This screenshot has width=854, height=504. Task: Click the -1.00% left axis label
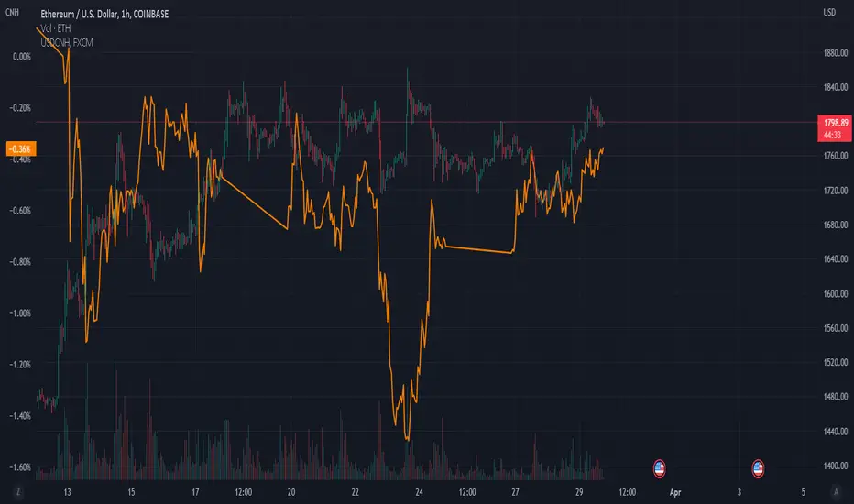click(x=20, y=313)
